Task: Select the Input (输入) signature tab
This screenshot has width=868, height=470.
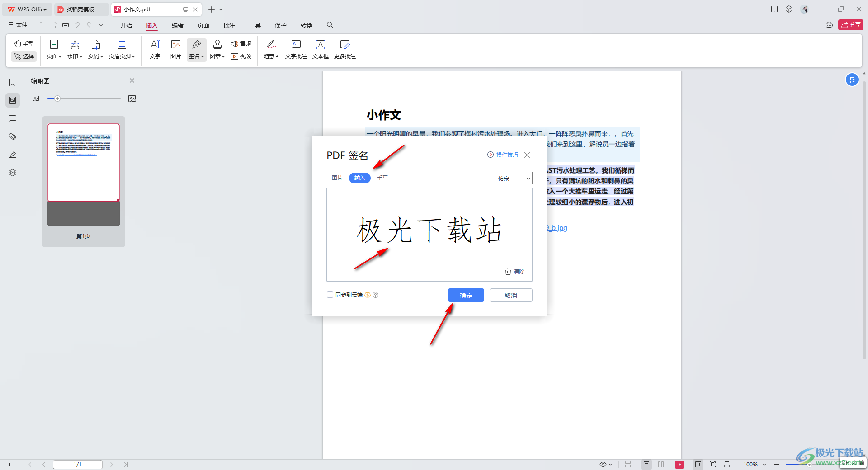Action: 360,178
